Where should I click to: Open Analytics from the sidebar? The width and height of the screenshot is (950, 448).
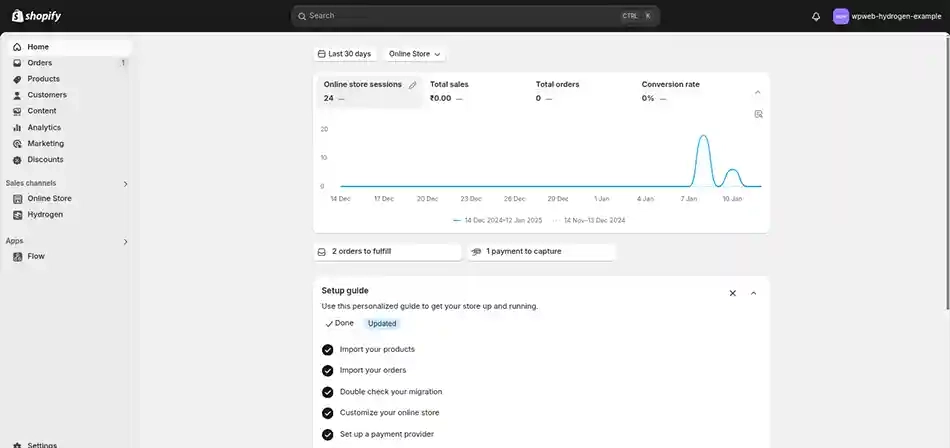pyautogui.click(x=44, y=127)
